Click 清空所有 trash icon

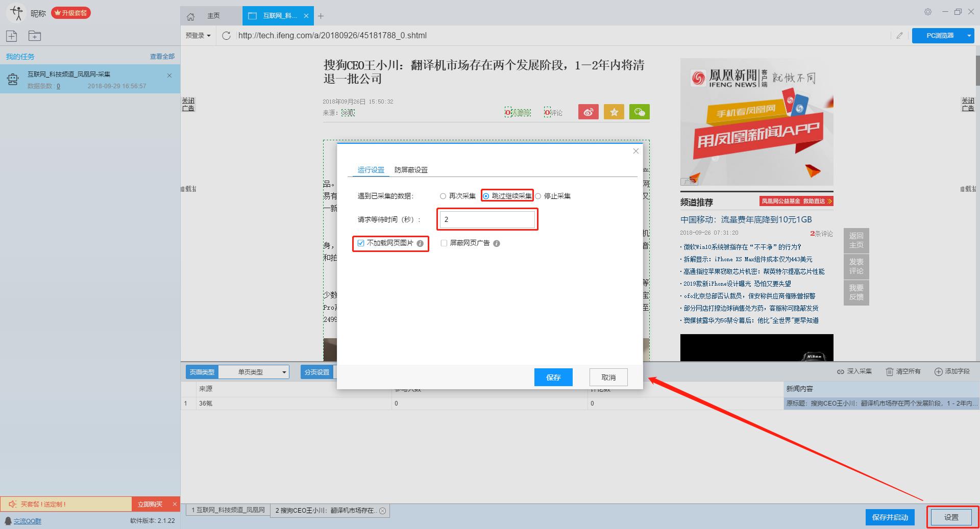(x=889, y=371)
